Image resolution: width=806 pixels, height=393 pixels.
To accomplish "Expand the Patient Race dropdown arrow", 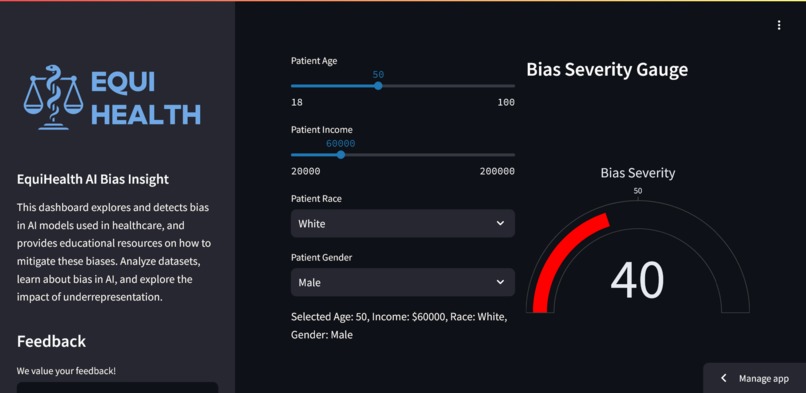I will [x=500, y=223].
